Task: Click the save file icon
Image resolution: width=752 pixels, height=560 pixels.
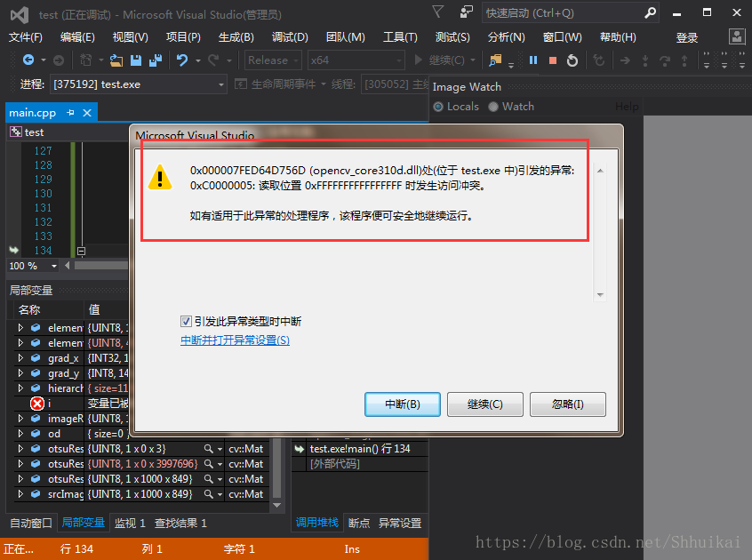Action: click(136, 60)
